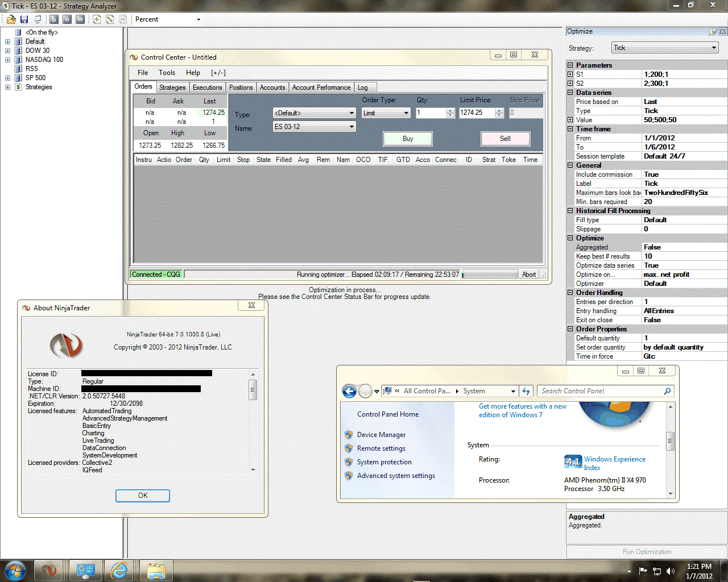Click the search magnifier in Control Panel
The image size is (728, 582).
pos(667,391)
